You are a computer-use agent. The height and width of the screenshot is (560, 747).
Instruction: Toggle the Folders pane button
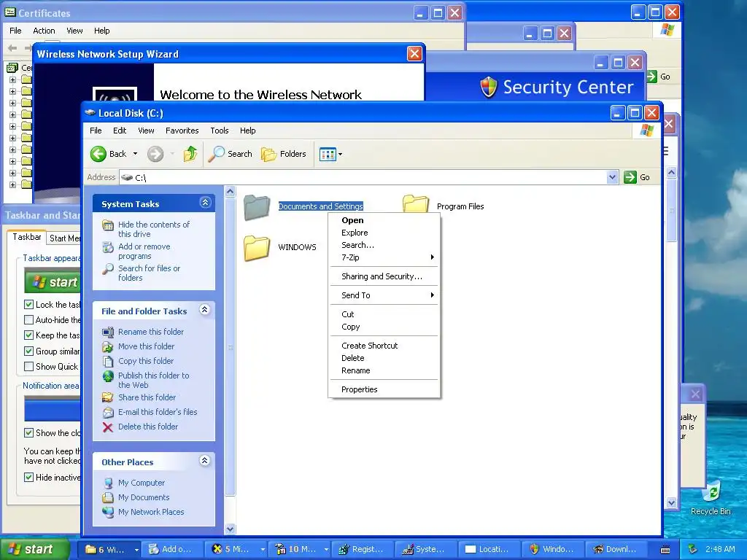tap(284, 154)
